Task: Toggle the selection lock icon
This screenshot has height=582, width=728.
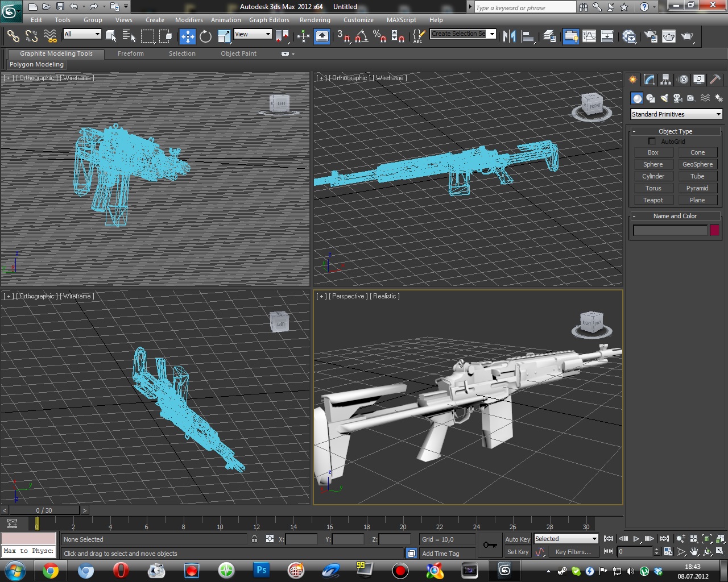Action: [254, 539]
